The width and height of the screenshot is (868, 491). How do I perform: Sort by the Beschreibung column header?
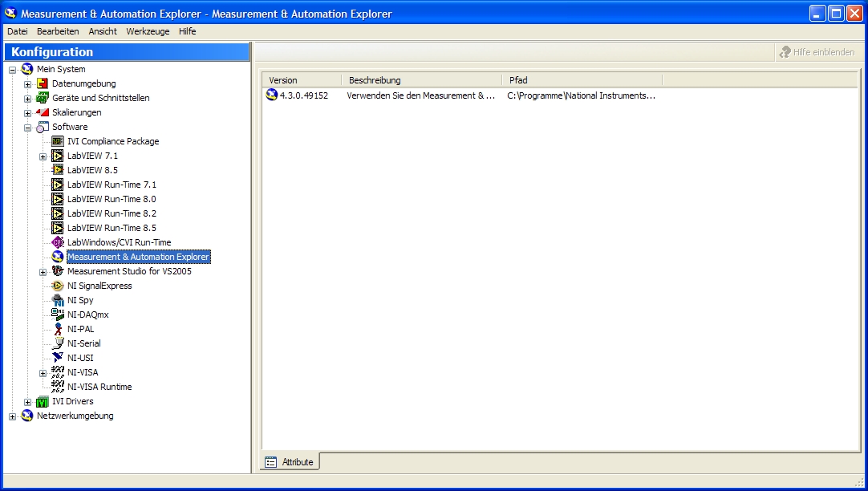pyautogui.click(x=422, y=80)
